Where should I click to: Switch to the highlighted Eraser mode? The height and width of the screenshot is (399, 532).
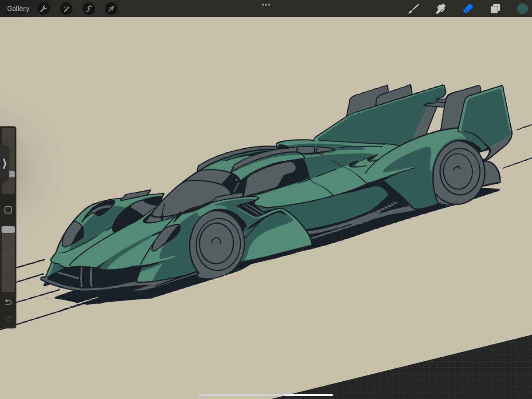tap(468, 8)
